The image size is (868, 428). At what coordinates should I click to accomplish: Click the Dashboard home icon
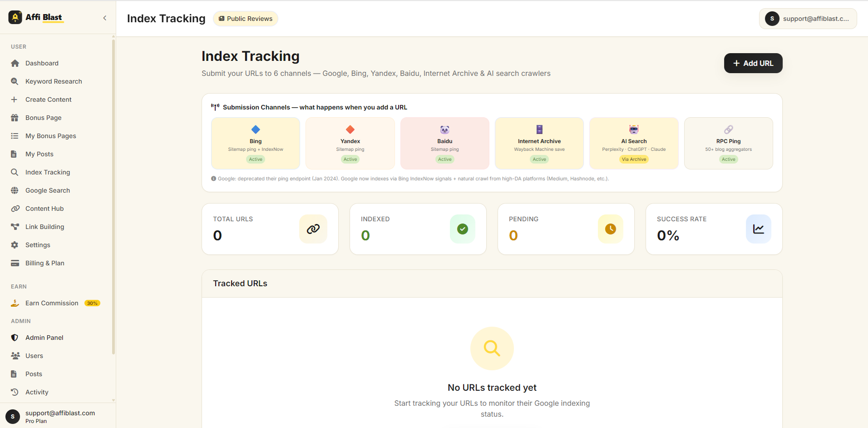(x=15, y=63)
